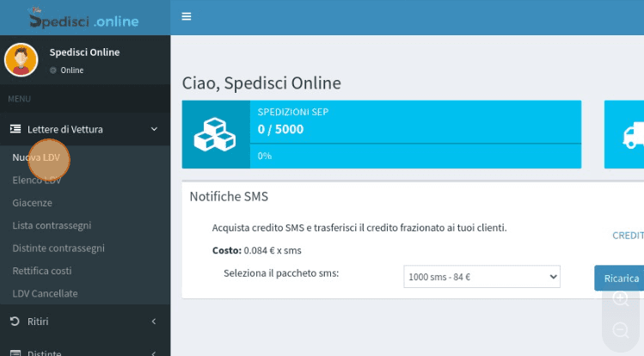Click the cubes icon in Spedizioni card
The height and width of the screenshot is (356, 644).
tap(215, 135)
